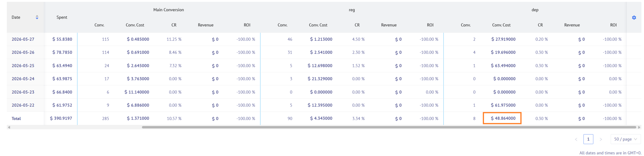The image size is (644, 156).
Task: Select page number 1
Action: pos(588,139)
